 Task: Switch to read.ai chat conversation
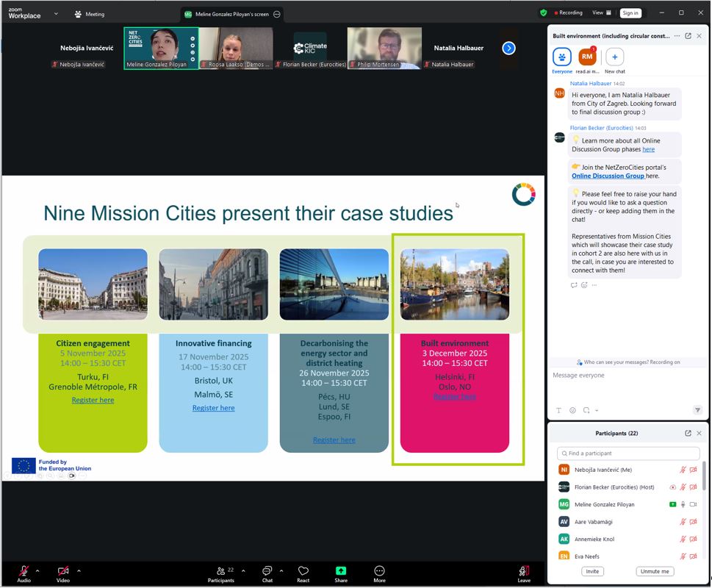pyautogui.click(x=586, y=57)
